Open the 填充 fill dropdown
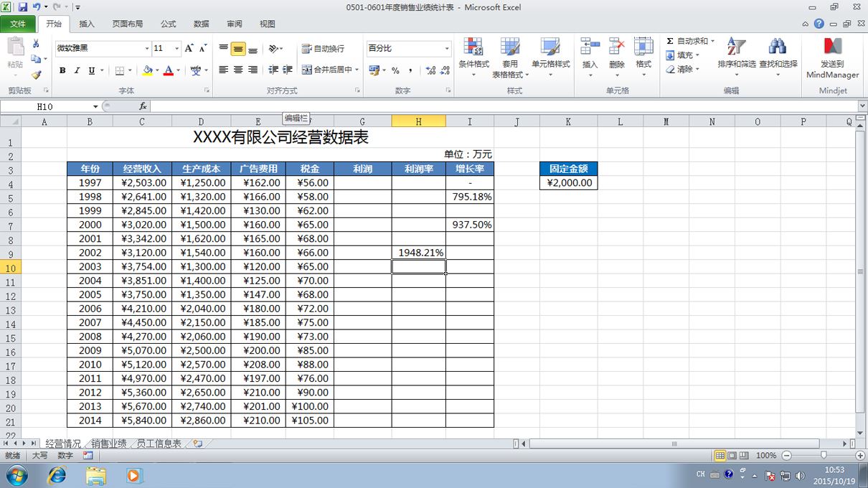868x488 pixels. [683, 55]
